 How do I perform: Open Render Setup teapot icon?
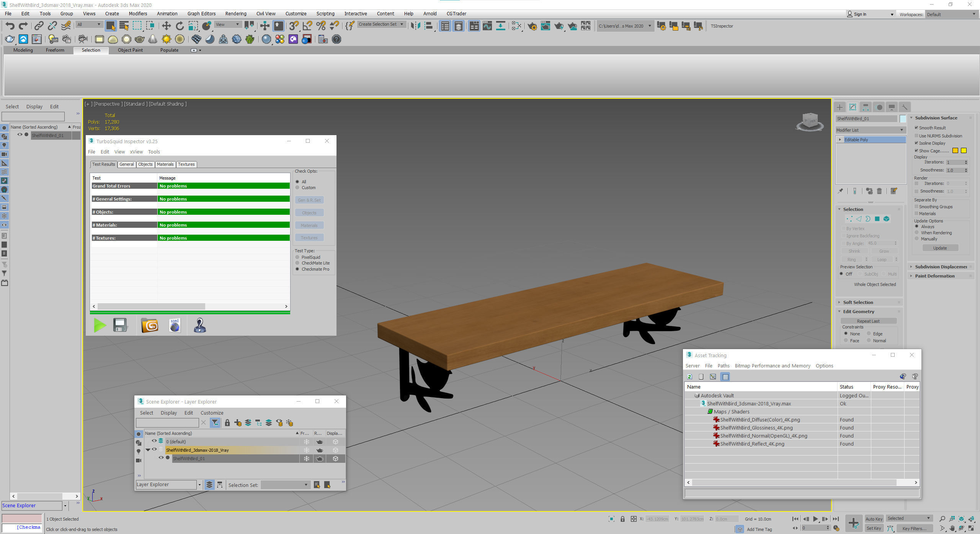(x=532, y=26)
